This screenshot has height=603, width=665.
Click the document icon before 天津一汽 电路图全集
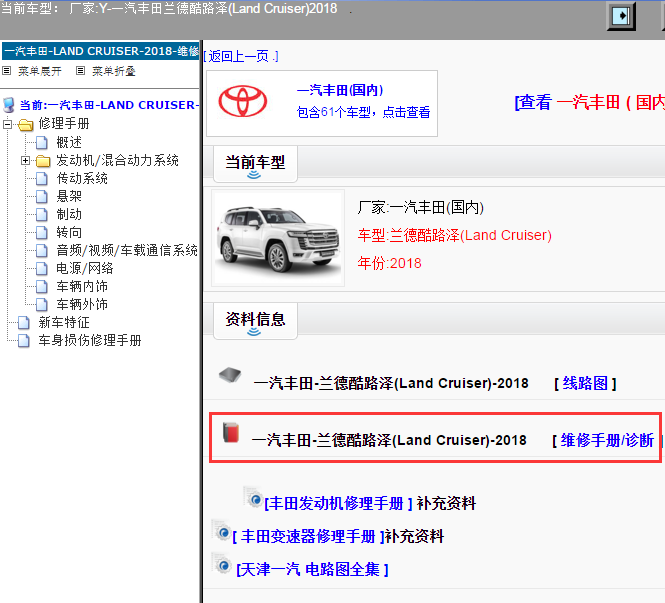[221, 563]
